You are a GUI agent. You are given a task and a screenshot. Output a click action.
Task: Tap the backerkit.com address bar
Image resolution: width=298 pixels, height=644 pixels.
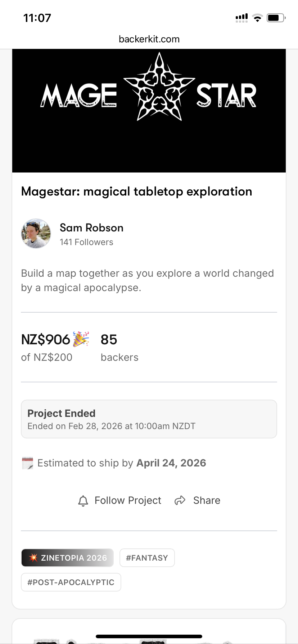click(149, 39)
